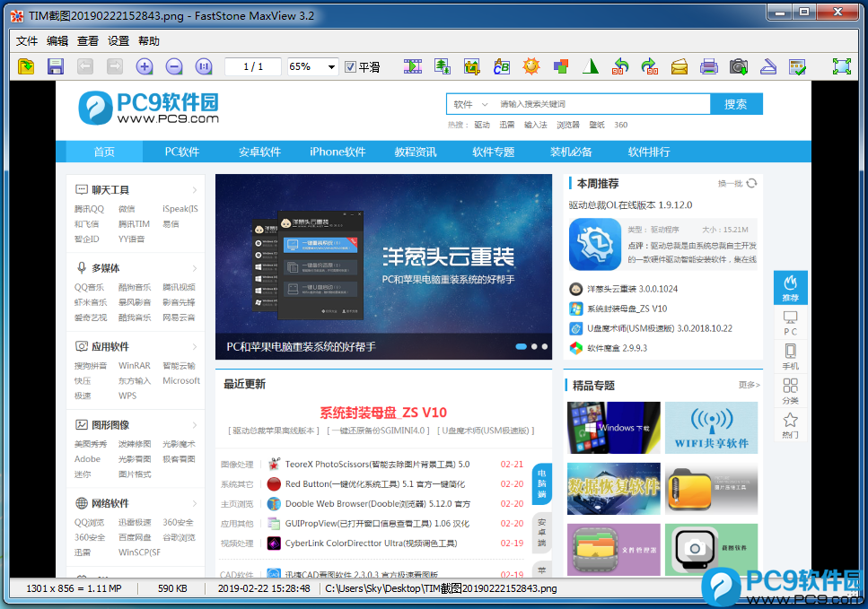Open Adjust Colors squares icon
The image size is (868, 609).
click(561, 67)
